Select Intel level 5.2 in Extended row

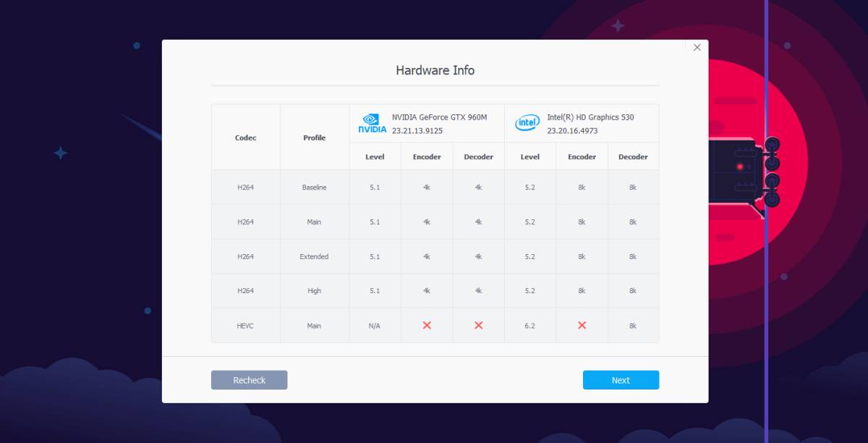click(530, 256)
